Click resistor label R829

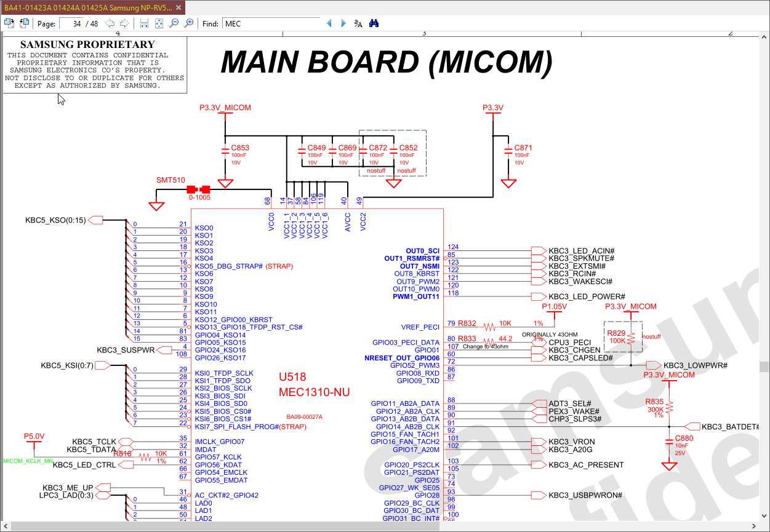(x=616, y=333)
